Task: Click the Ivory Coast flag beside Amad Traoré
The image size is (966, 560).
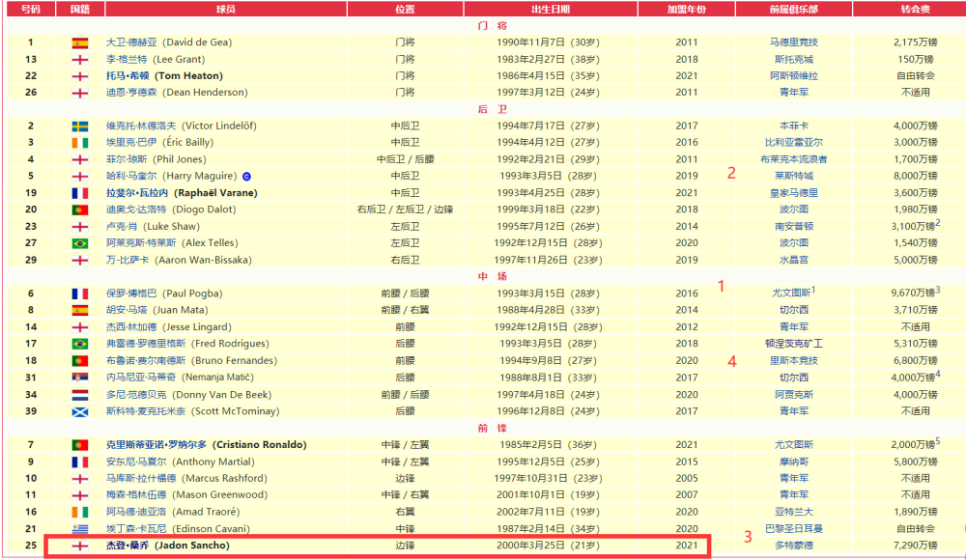Action: (x=80, y=512)
